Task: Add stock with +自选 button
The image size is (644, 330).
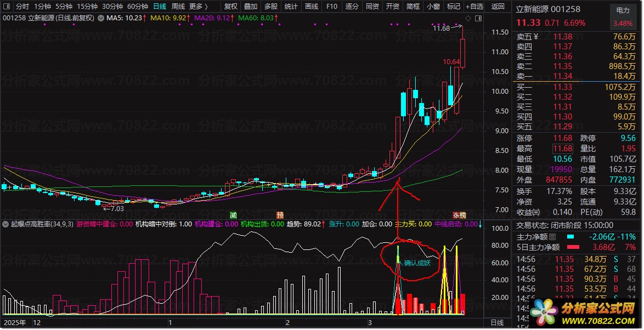Action: [475, 6]
